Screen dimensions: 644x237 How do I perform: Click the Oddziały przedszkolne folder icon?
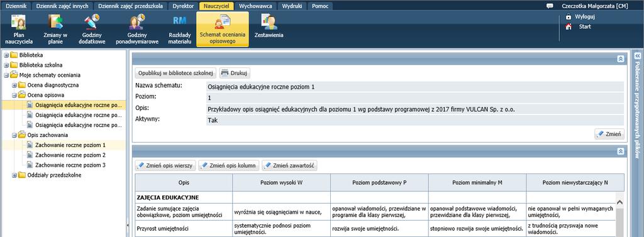[x=22, y=175]
